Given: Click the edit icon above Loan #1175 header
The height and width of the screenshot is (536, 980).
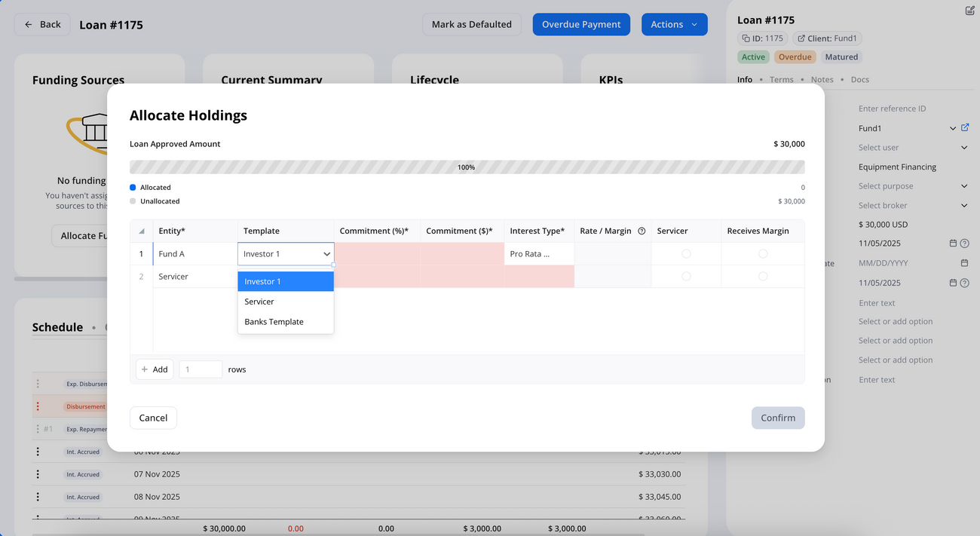Looking at the screenshot, I should coord(969,11).
